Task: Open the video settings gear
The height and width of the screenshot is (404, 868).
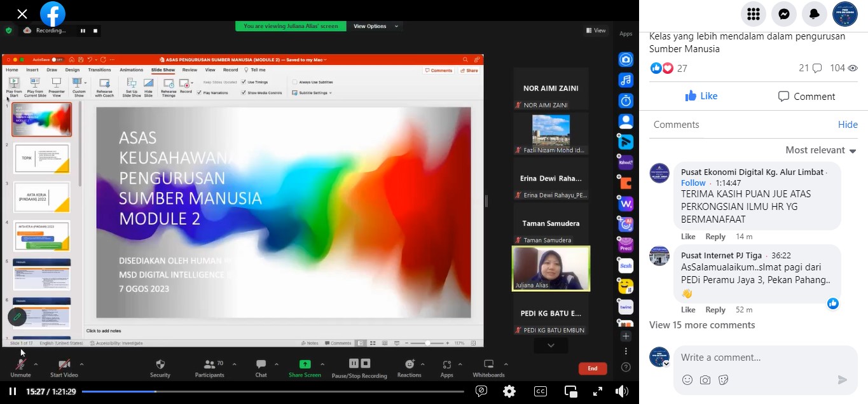Action: (x=509, y=391)
